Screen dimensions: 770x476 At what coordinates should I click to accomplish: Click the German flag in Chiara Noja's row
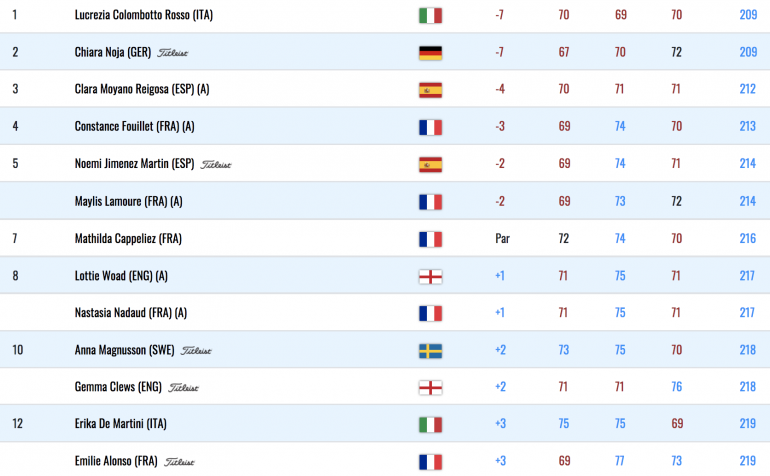[x=430, y=53]
